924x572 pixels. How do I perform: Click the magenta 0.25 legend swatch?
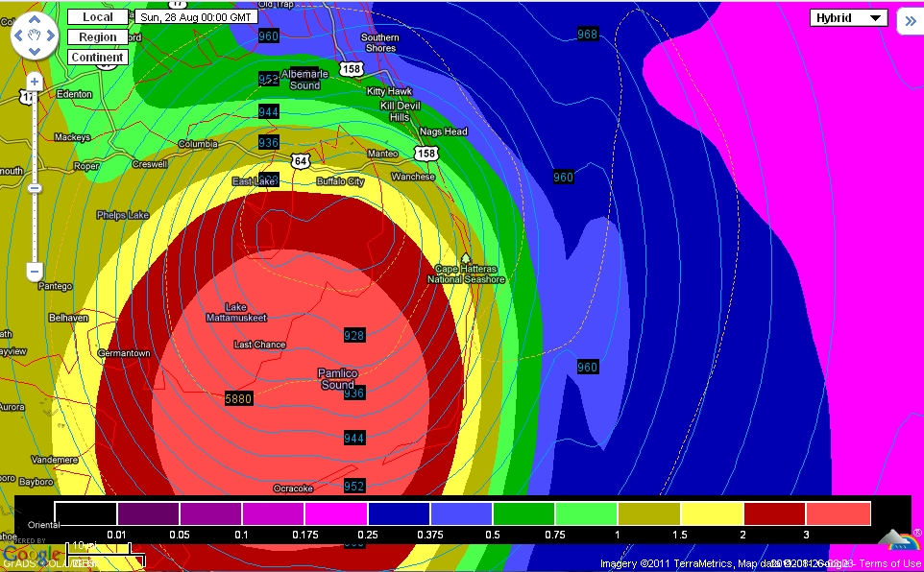pyautogui.click(x=336, y=513)
